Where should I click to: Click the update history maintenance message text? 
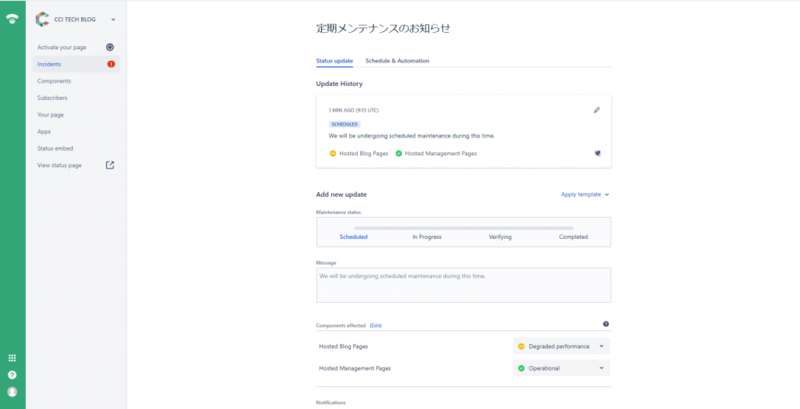[412, 136]
